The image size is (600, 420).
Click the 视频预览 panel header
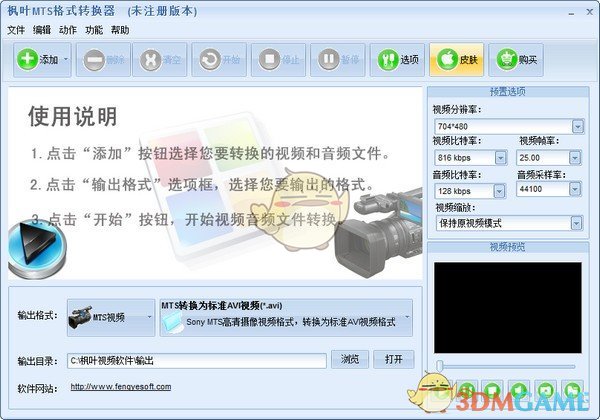coord(508,247)
